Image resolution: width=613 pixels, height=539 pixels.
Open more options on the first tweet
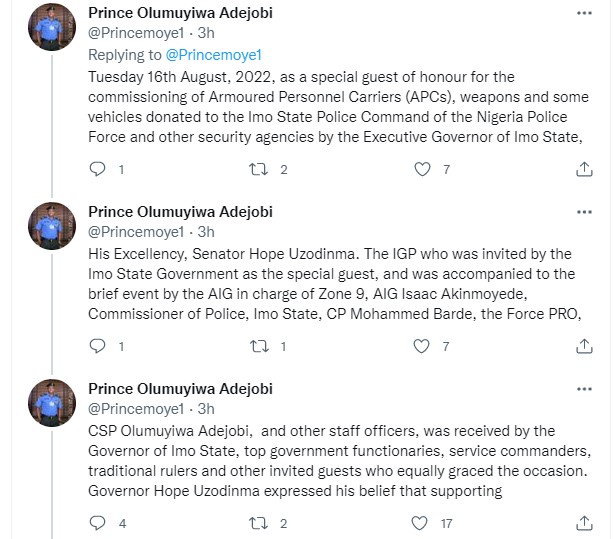[x=584, y=14]
